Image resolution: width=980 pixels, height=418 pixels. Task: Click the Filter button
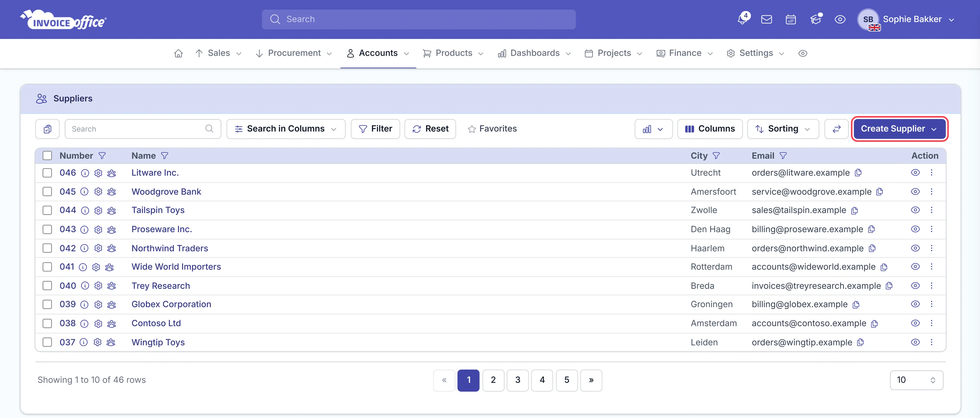[x=375, y=129]
